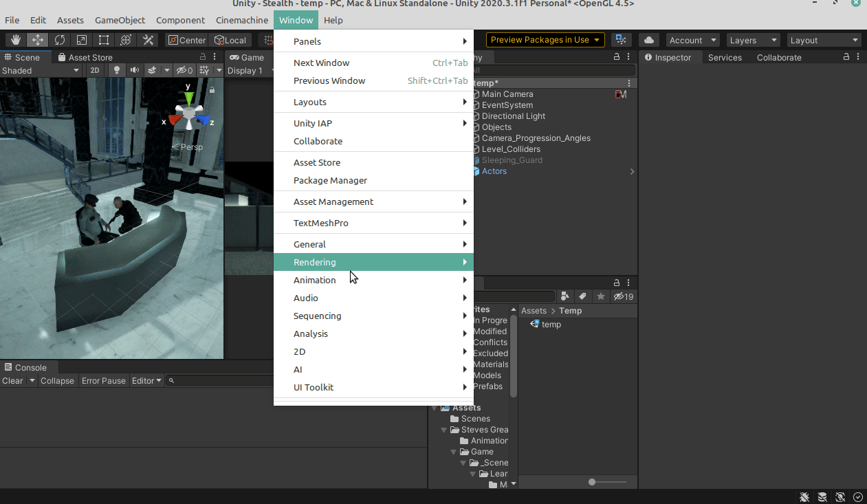This screenshot has width=867, height=504.
Task: Open the Layers dropdown
Action: pos(753,40)
